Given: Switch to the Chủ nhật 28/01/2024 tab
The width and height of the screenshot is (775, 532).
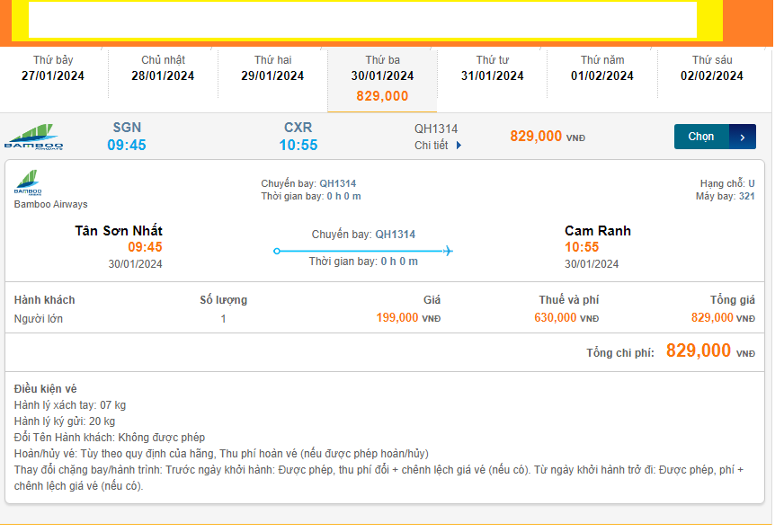Looking at the screenshot, I should tap(163, 68).
